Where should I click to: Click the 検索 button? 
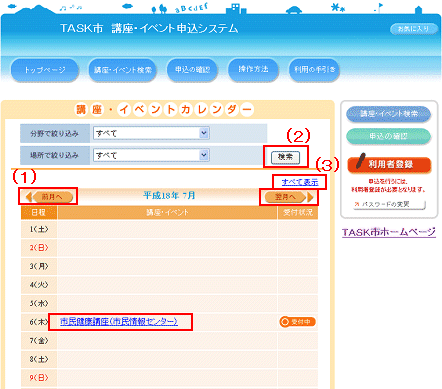pyautogui.click(x=285, y=157)
